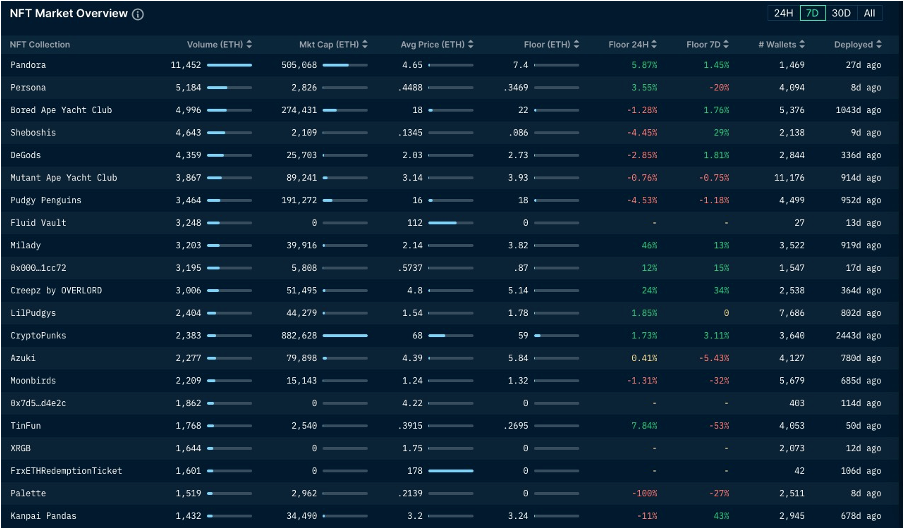
Task: Open the Azuki collection
Action: coord(22,358)
